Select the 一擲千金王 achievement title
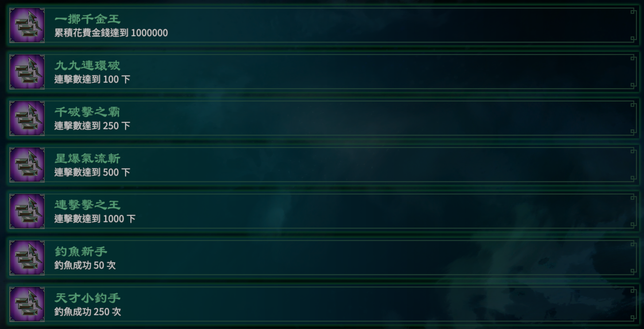The height and width of the screenshot is (329, 644). pos(87,19)
